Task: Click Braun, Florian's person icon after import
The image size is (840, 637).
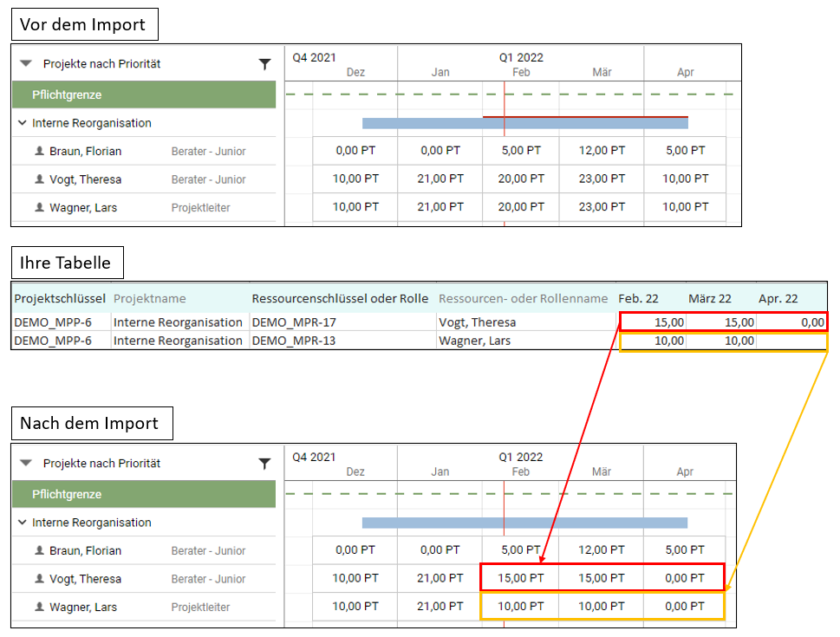Action: pyautogui.click(x=39, y=550)
